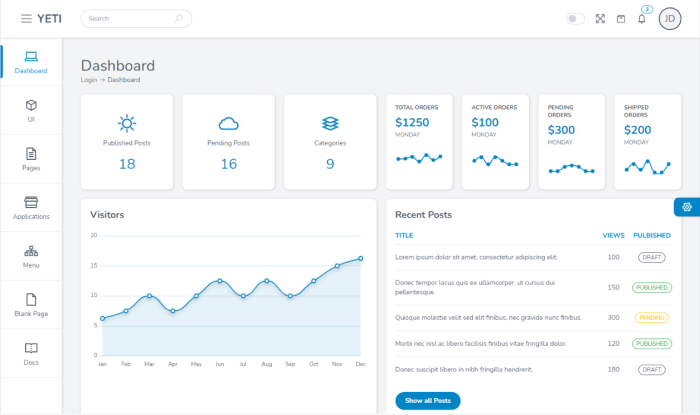The width and height of the screenshot is (700, 415).
Task: Open the Applications sidebar section
Action: [31, 208]
